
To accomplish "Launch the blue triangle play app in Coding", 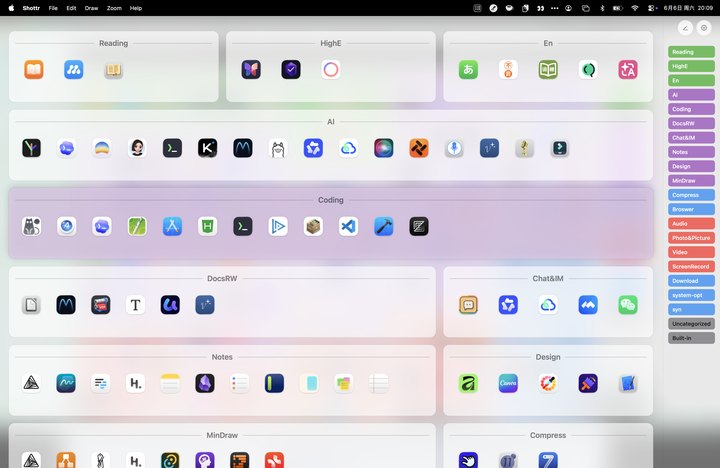I will click(x=278, y=226).
